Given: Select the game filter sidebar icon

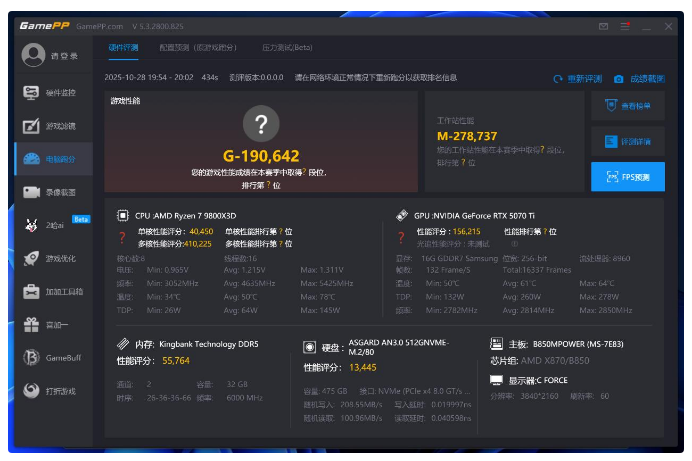Looking at the screenshot, I should (31, 126).
